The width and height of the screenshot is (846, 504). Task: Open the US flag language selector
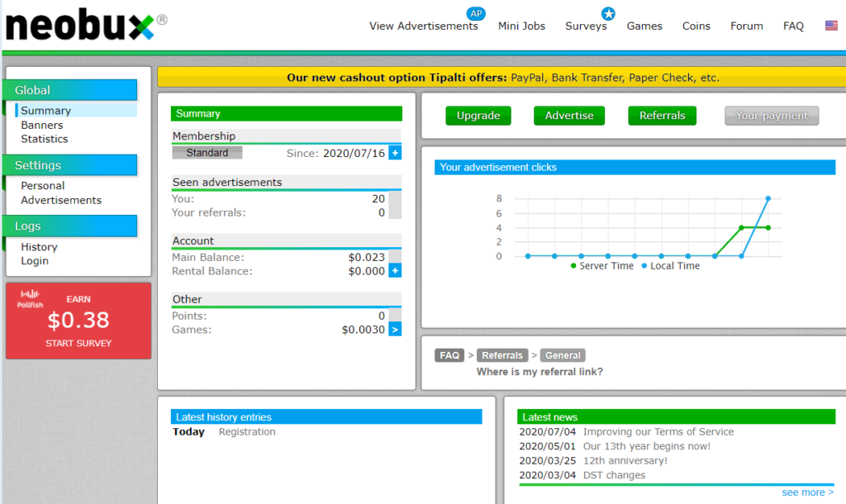pyautogui.click(x=831, y=26)
